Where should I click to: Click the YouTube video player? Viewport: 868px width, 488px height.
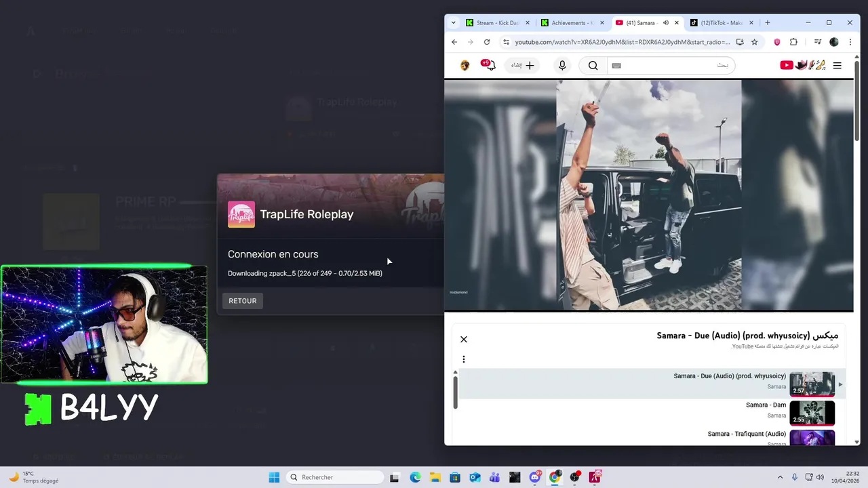[649, 195]
